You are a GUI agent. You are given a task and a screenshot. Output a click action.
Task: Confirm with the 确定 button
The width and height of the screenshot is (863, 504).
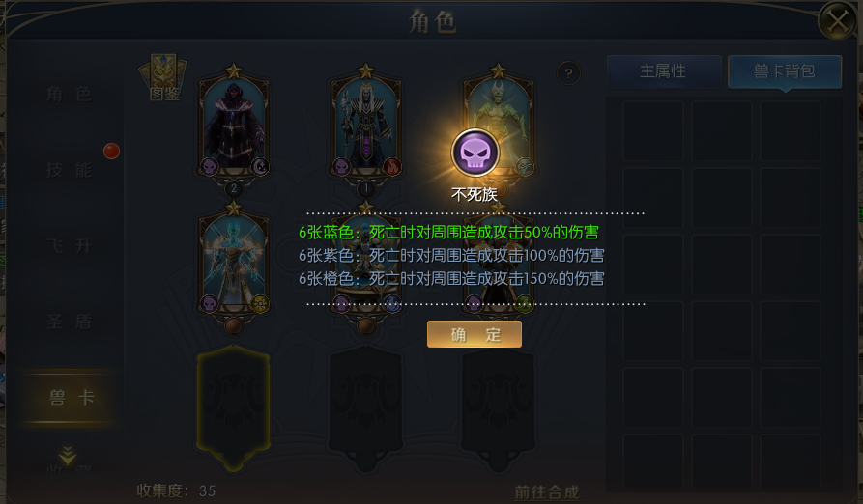pyautogui.click(x=475, y=334)
